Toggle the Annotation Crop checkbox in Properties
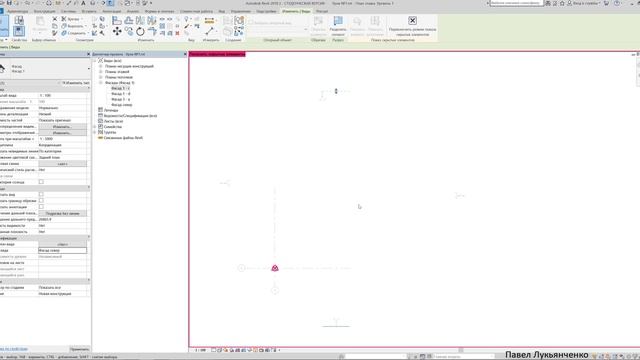The image size is (640, 360). [x=41, y=207]
